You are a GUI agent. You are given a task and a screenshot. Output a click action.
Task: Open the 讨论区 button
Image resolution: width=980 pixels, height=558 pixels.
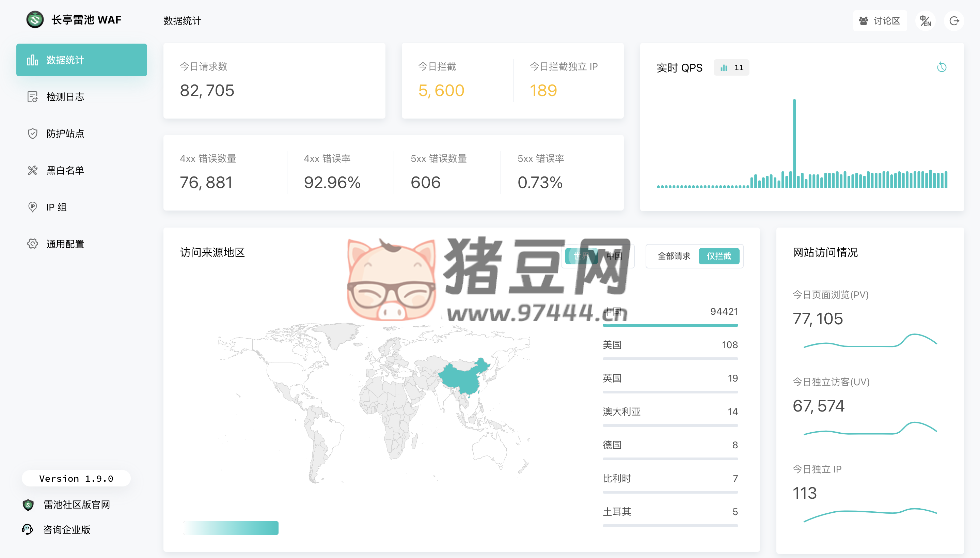point(880,21)
